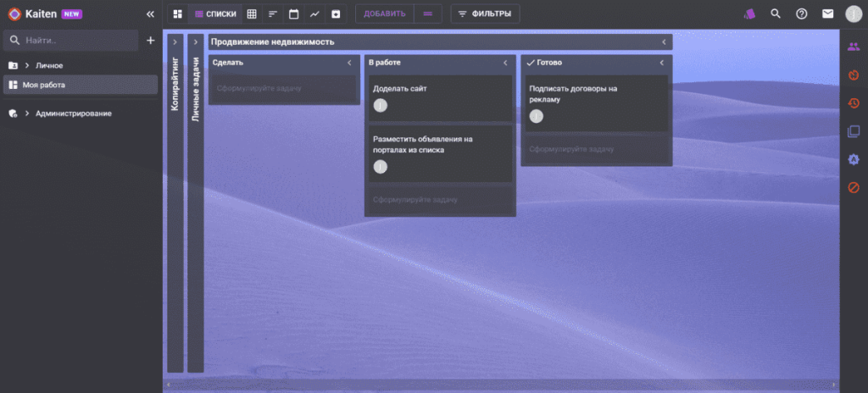Switch to the Списки view

tap(216, 14)
